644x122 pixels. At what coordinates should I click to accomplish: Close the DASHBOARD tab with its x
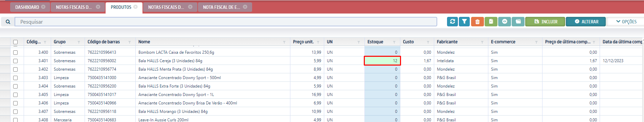click(x=43, y=7)
